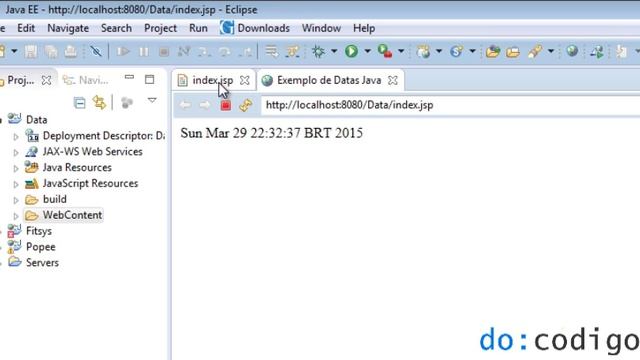Open Project Explorer View Menu triangle
Screen dimensions: 640x360
point(152,100)
